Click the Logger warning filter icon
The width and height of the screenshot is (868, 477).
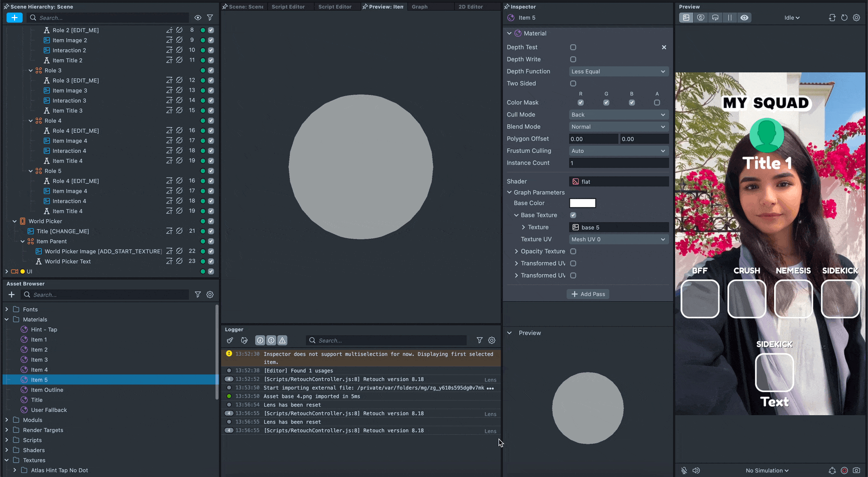[282, 340]
